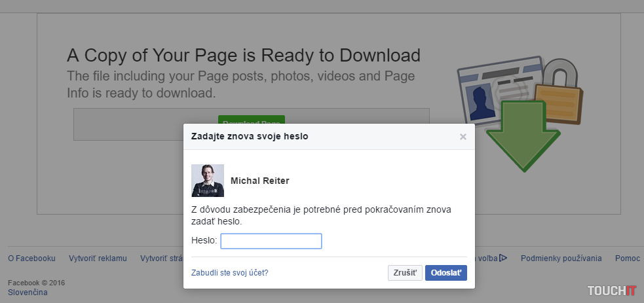Open the 'O Facebooku' footer link

click(x=31, y=258)
